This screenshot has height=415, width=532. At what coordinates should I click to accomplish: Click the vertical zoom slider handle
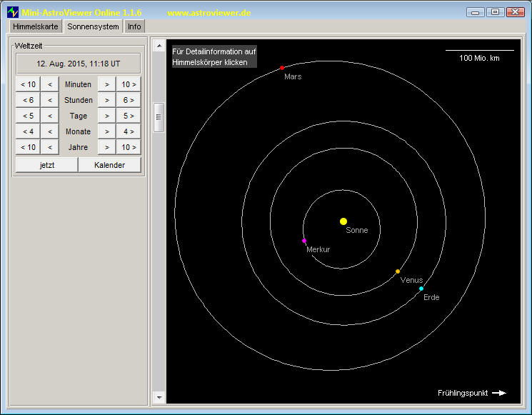click(x=159, y=117)
